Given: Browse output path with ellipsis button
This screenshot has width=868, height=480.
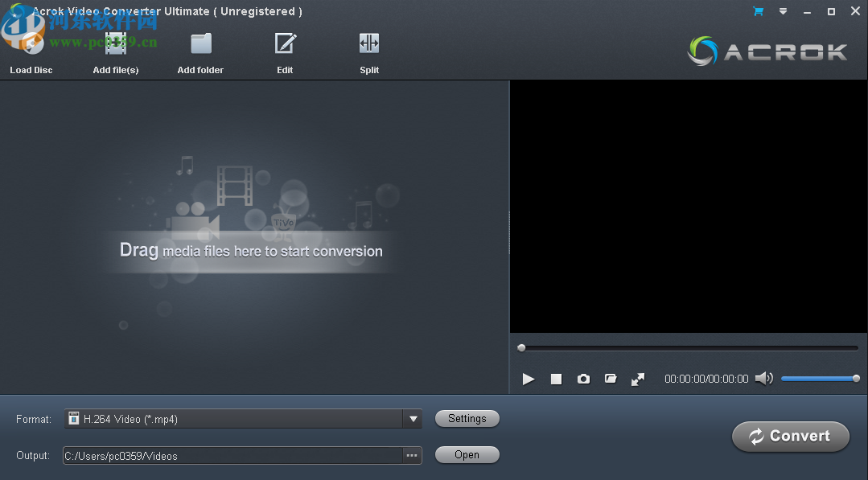Looking at the screenshot, I should pos(412,455).
